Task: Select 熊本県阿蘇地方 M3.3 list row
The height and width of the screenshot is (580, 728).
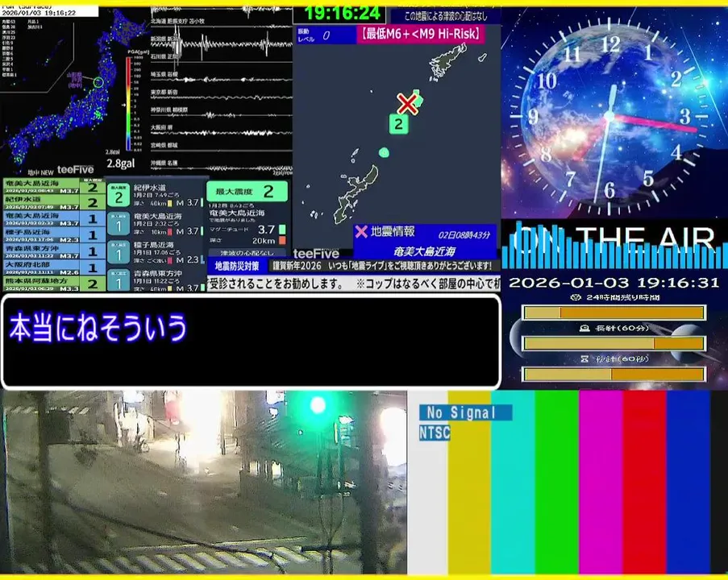Action: pyautogui.click(x=54, y=284)
